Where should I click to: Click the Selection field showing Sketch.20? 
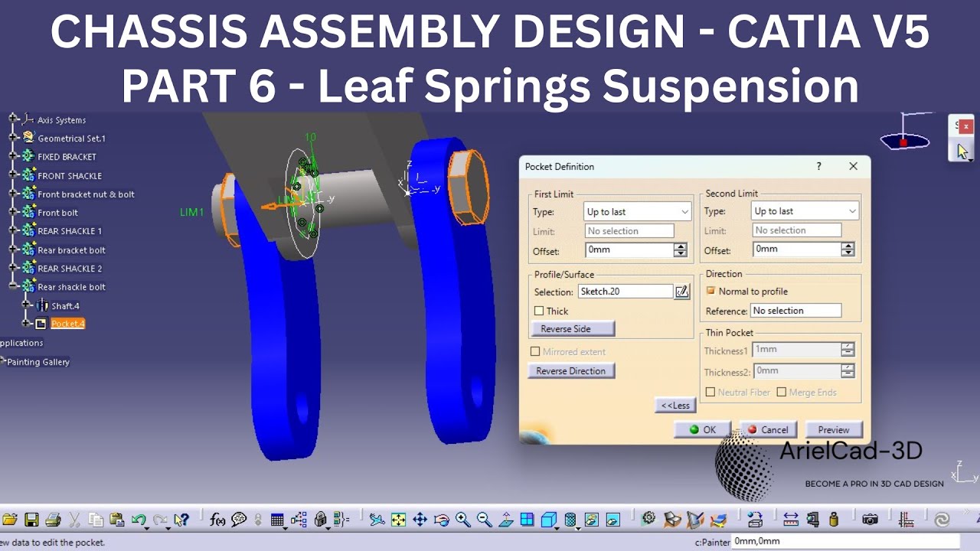626,292
